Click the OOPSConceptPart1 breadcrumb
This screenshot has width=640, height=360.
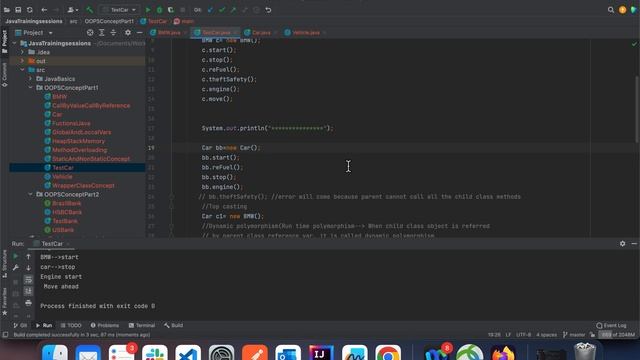[x=109, y=21]
